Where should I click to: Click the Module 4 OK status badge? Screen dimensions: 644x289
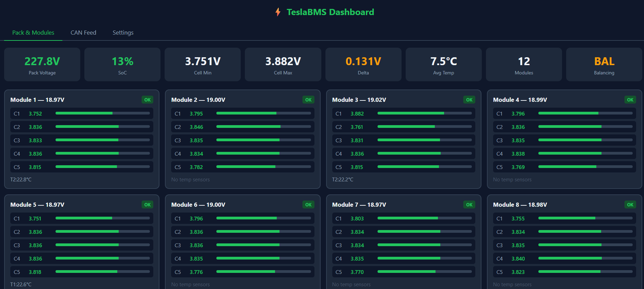(630, 100)
